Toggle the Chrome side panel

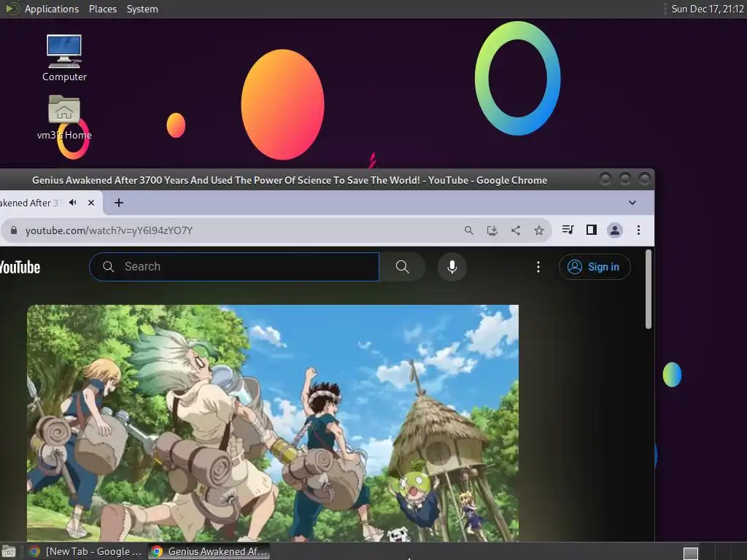[x=591, y=230]
